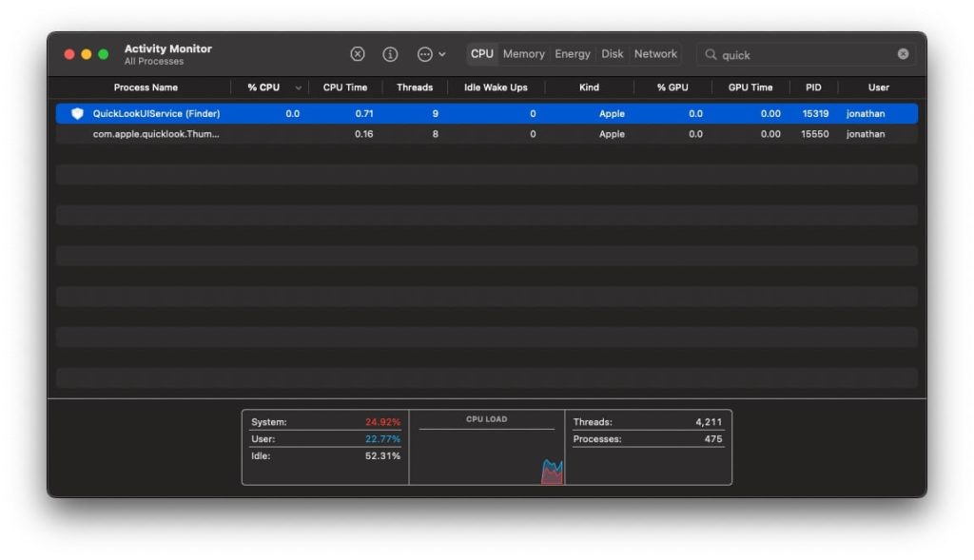The height and width of the screenshot is (560, 974).
Task: Click the shield icon beside QuickLookUIService
Action: click(x=77, y=113)
